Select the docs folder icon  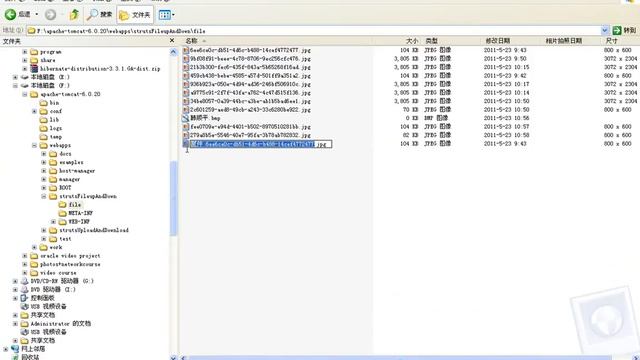(53, 154)
